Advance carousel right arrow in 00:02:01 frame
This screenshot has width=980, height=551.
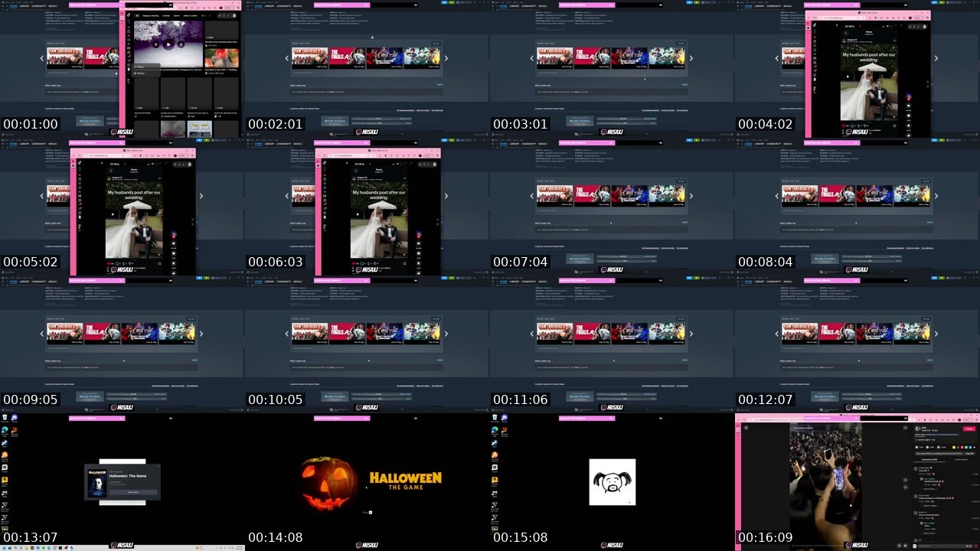click(446, 57)
